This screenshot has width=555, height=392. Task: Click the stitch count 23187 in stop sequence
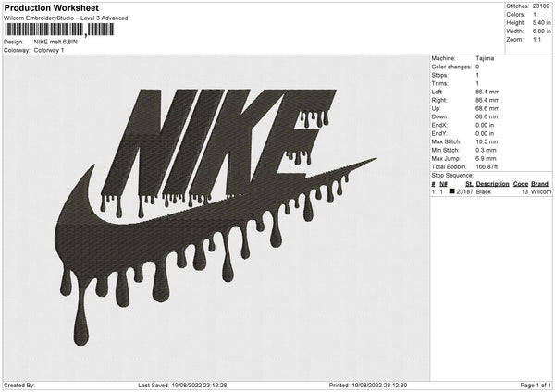(x=464, y=191)
